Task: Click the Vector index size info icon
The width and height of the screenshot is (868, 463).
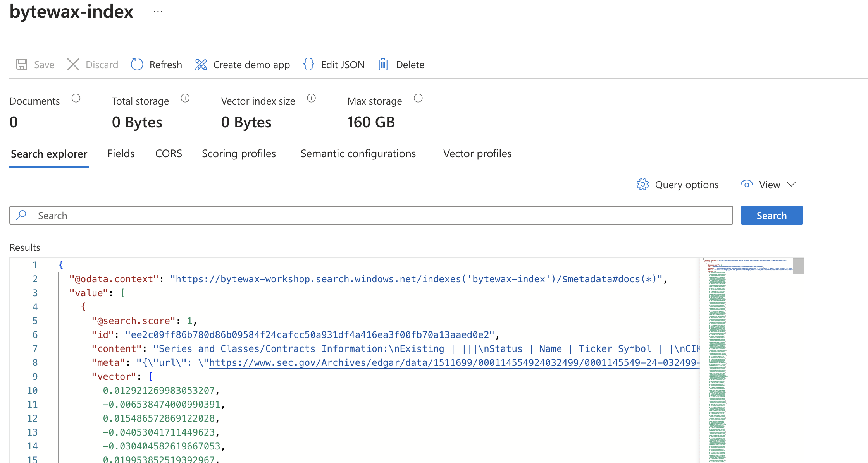Action: [x=311, y=98]
